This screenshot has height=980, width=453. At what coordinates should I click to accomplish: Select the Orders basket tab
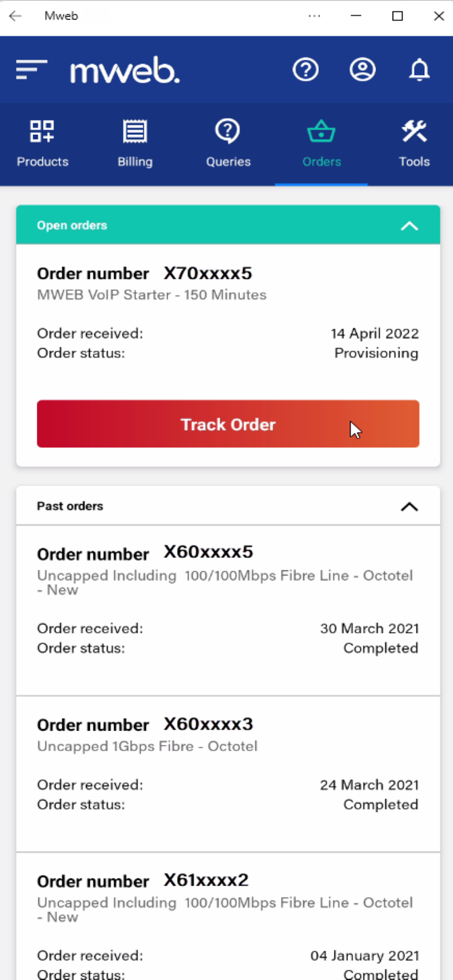(x=321, y=143)
